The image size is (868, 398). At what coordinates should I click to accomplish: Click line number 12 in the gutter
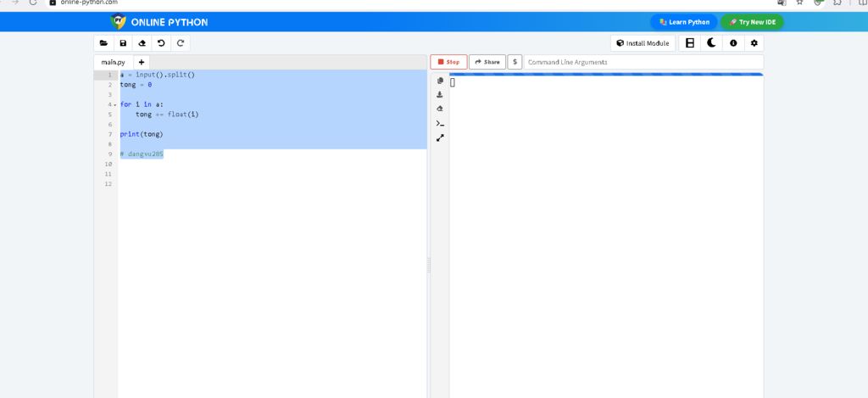click(108, 184)
